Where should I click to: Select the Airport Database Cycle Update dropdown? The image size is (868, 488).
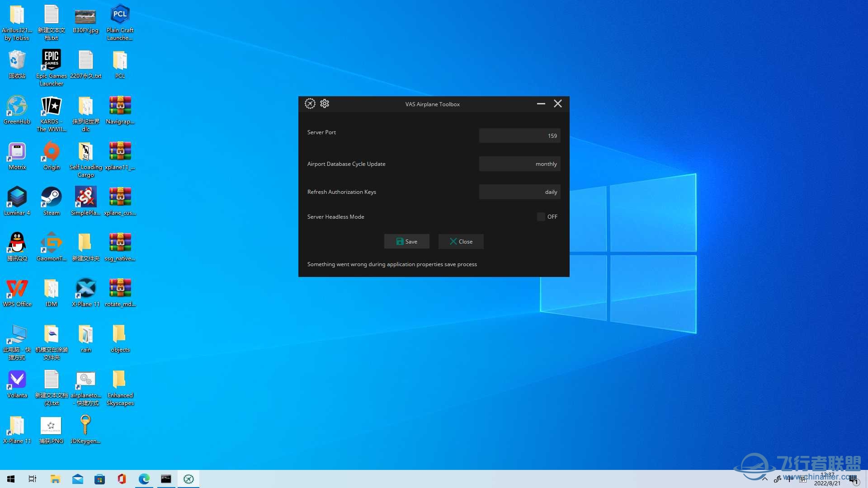tap(519, 164)
